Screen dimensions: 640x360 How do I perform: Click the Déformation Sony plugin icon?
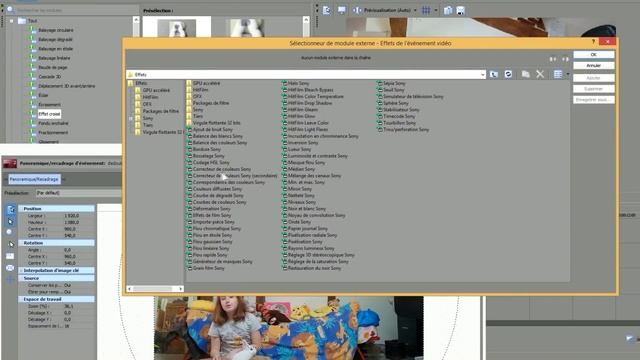tap(189, 209)
